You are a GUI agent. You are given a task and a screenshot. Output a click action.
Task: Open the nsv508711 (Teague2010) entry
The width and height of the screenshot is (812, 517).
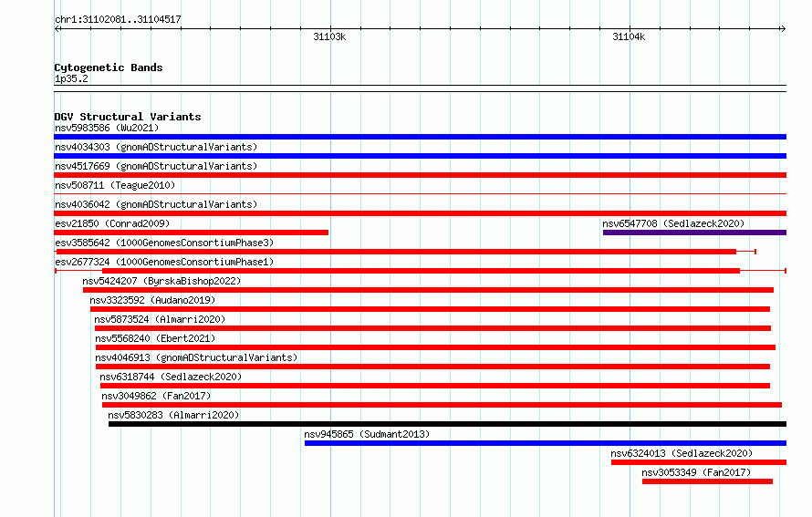coord(115,185)
